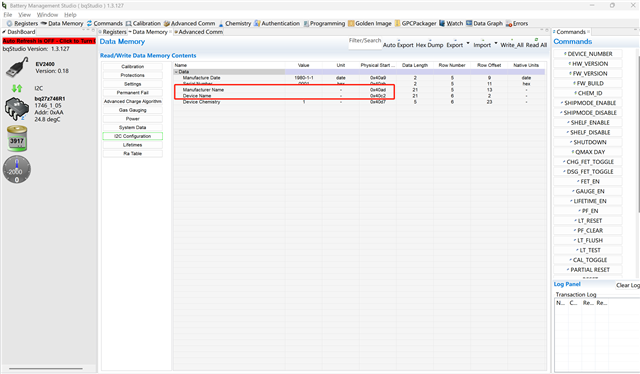
Task: Select the Lifetimes category
Action: point(133,145)
